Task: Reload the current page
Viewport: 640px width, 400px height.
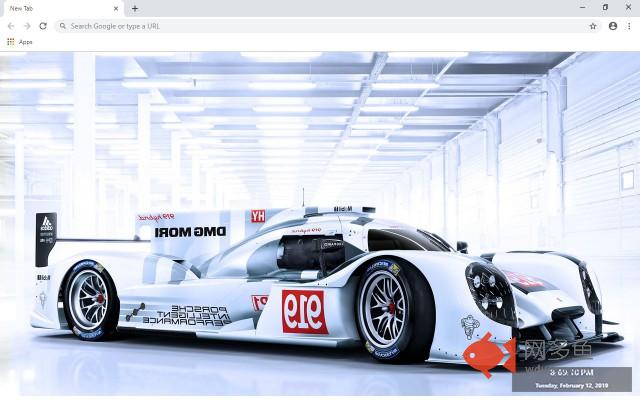Action: [x=43, y=26]
